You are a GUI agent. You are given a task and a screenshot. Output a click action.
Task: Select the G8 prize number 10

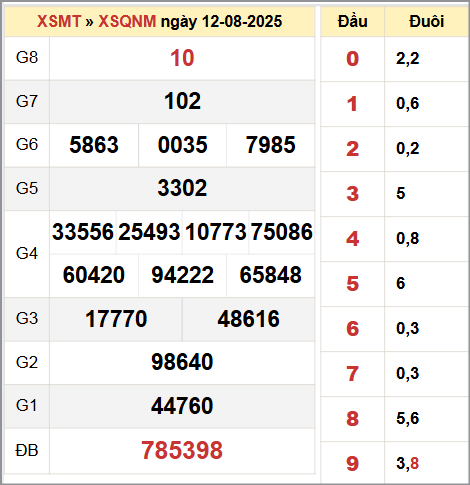click(x=182, y=58)
